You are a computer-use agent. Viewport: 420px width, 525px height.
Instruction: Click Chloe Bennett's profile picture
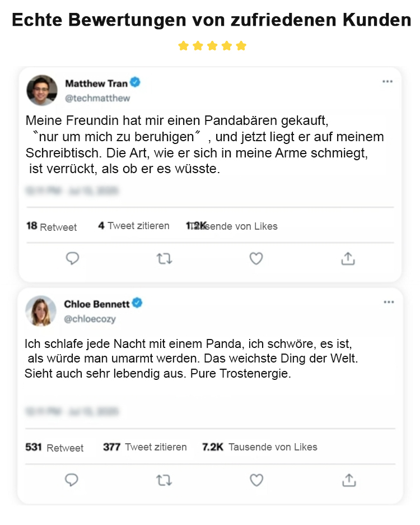pyautogui.click(x=41, y=311)
